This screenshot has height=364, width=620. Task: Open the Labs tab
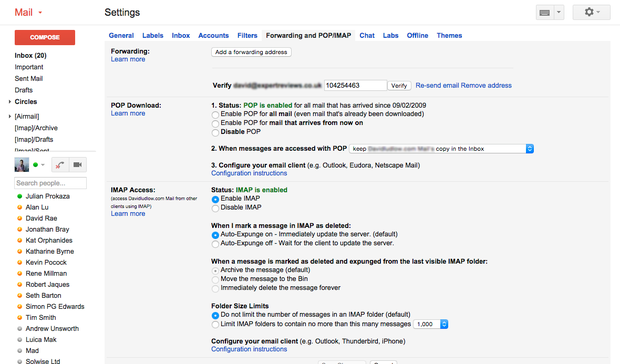tap(390, 36)
